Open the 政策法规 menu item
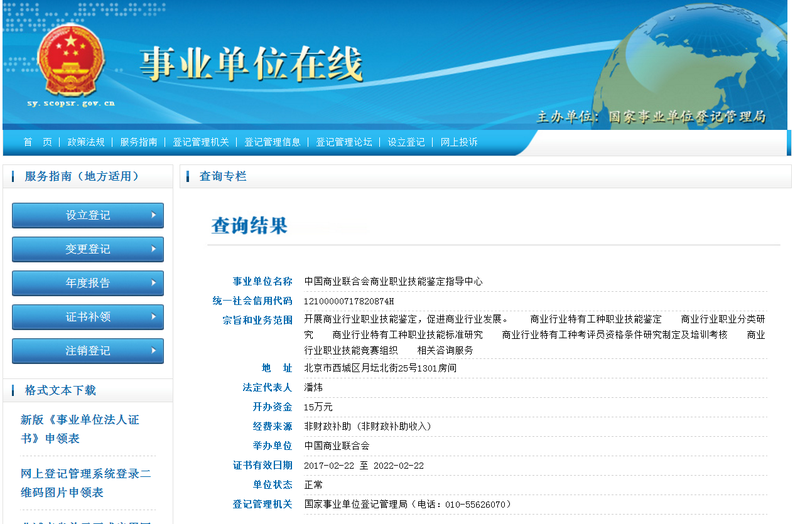The width and height of the screenshot is (800, 524). pos(86,142)
